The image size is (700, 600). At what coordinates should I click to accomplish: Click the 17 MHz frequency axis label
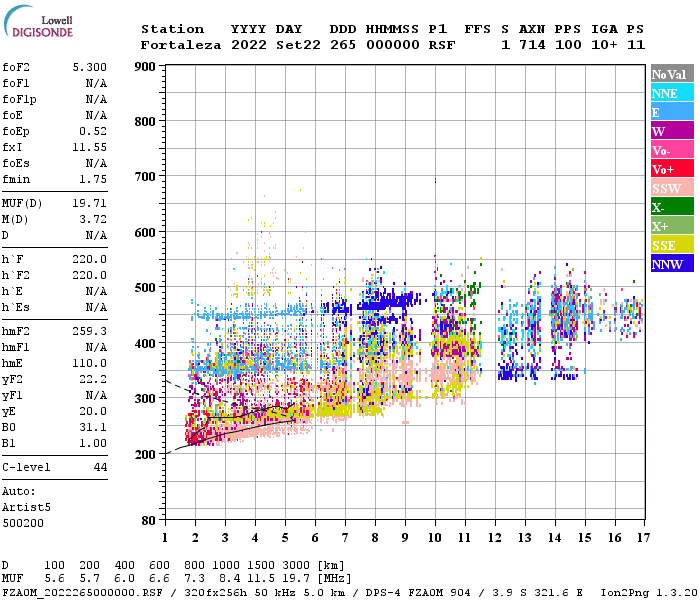coord(643,538)
